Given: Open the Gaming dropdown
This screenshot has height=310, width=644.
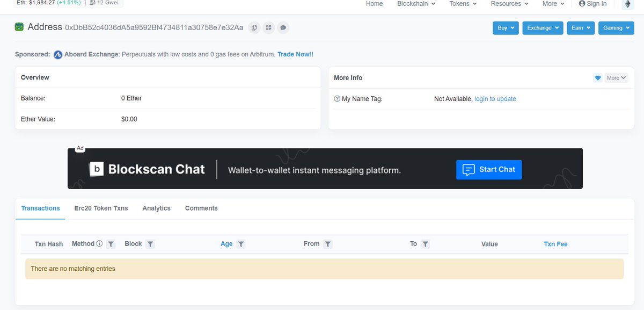Looking at the screenshot, I should point(616,28).
